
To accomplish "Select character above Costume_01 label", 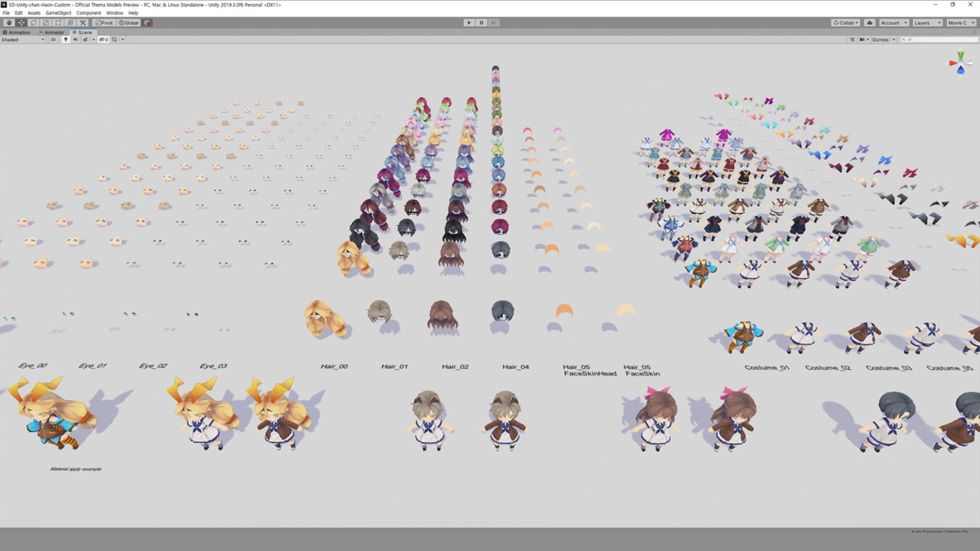I will (x=742, y=336).
